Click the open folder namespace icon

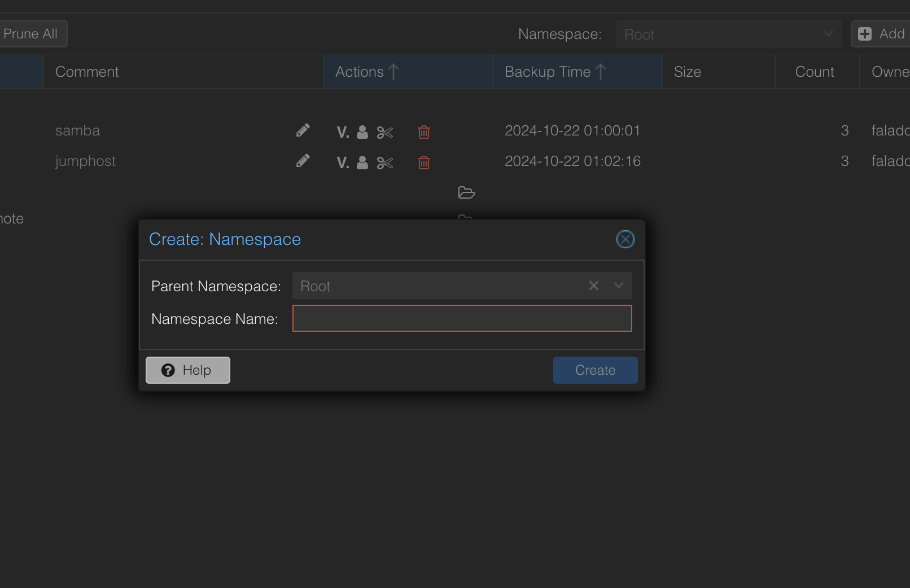tap(466, 192)
